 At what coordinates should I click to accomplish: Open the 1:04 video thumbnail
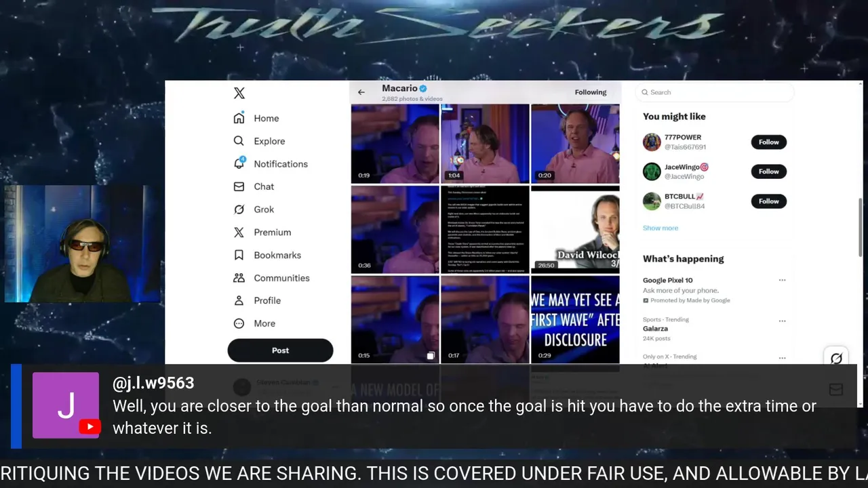[485, 144]
